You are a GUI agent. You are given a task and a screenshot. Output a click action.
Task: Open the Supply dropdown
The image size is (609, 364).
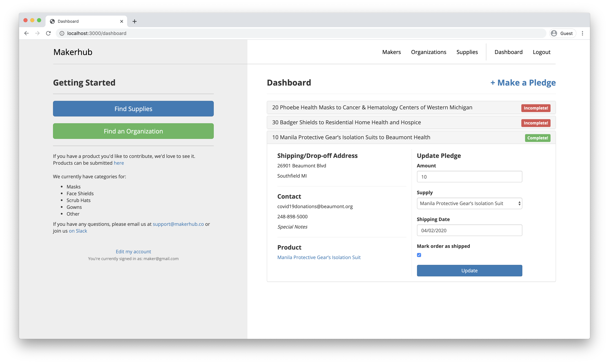(x=469, y=203)
